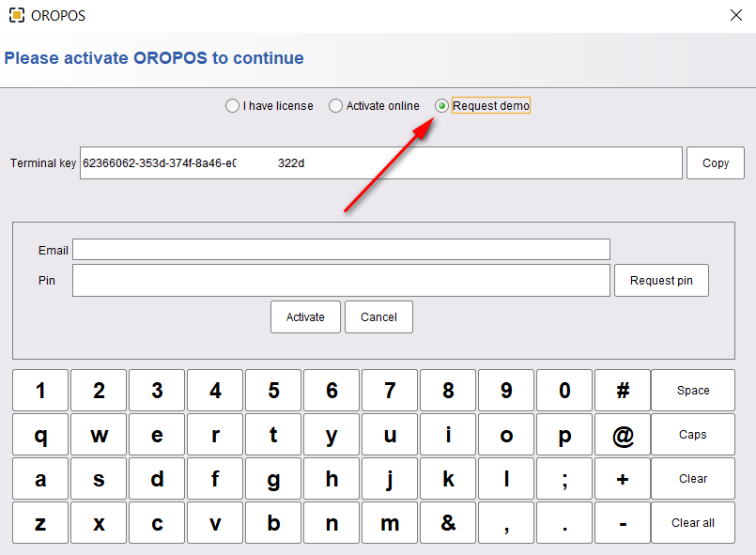Screen dimensions: 756x555
Task: Choose the 'Activate online' option
Action: click(x=374, y=105)
